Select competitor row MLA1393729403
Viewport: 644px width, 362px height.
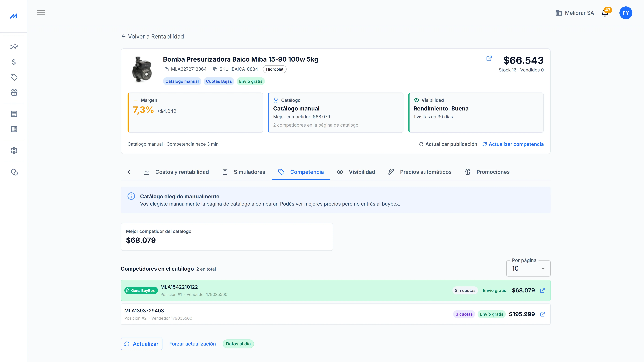pyautogui.click(x=336, y=314)
